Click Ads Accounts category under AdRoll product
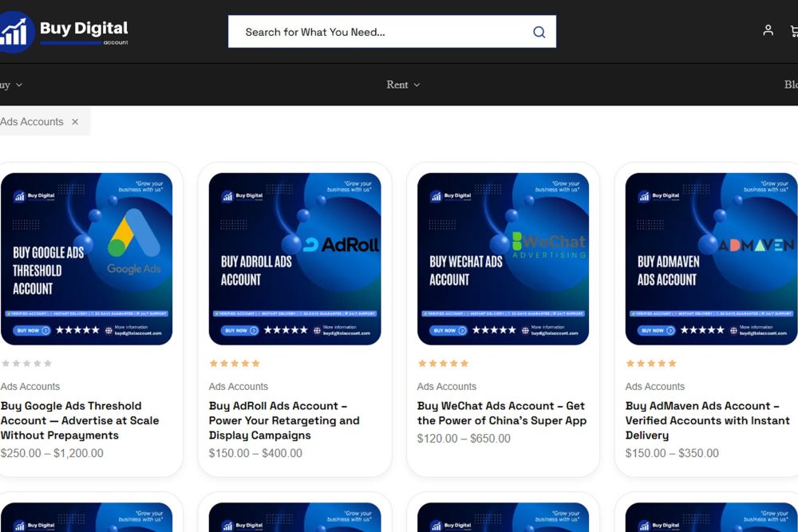The image size is (798, 532). pos(238,387)
